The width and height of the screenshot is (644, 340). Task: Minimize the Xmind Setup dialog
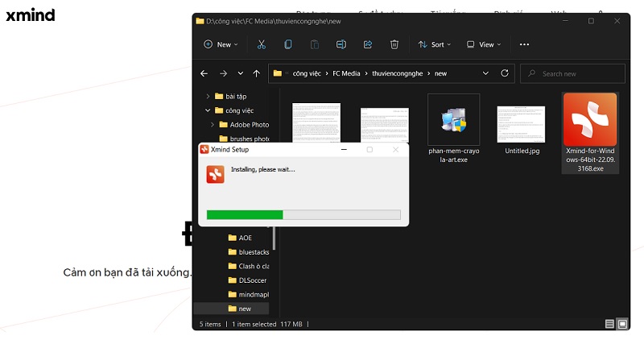tap(344, 150)
